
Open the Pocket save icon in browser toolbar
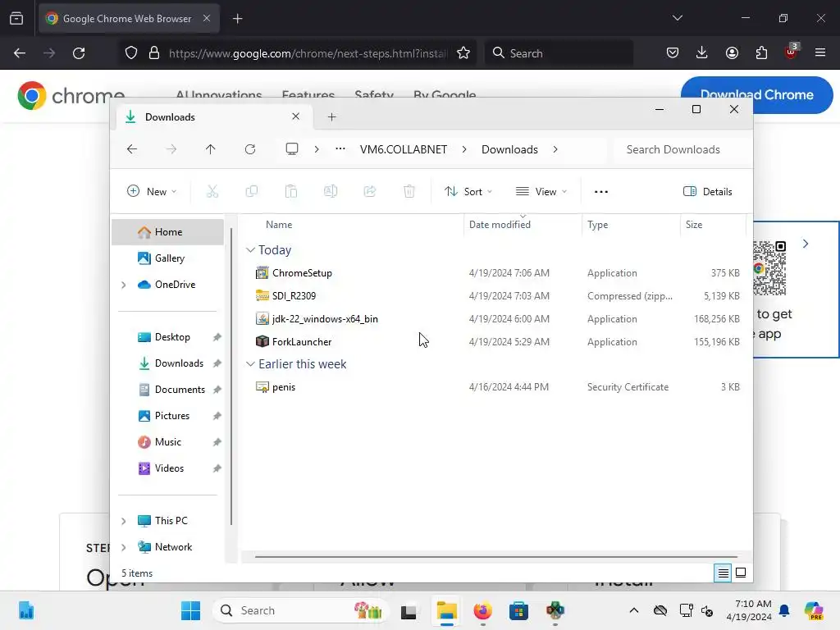673,53
